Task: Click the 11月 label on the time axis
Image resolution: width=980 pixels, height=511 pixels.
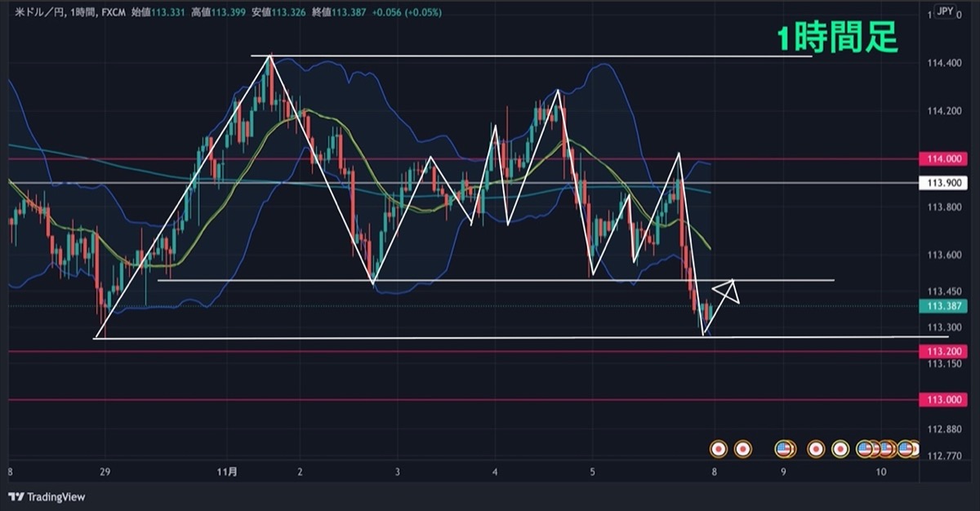Action: [229, 472]
